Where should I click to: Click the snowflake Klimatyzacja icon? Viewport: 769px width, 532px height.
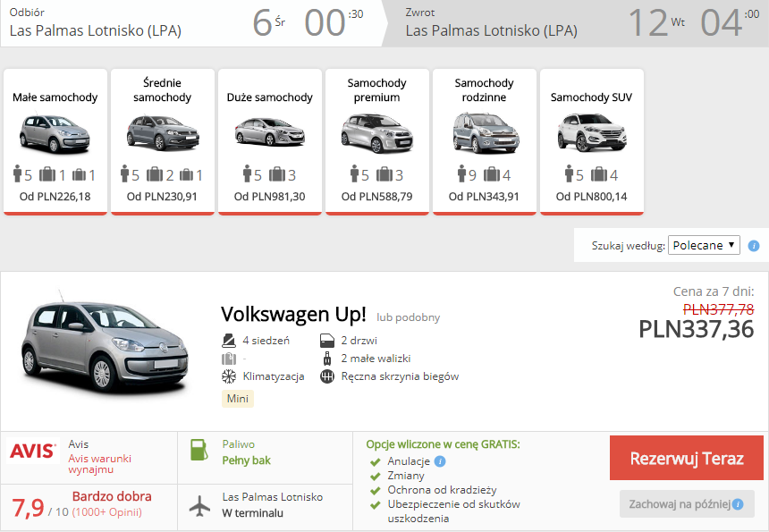pos(228,376)
